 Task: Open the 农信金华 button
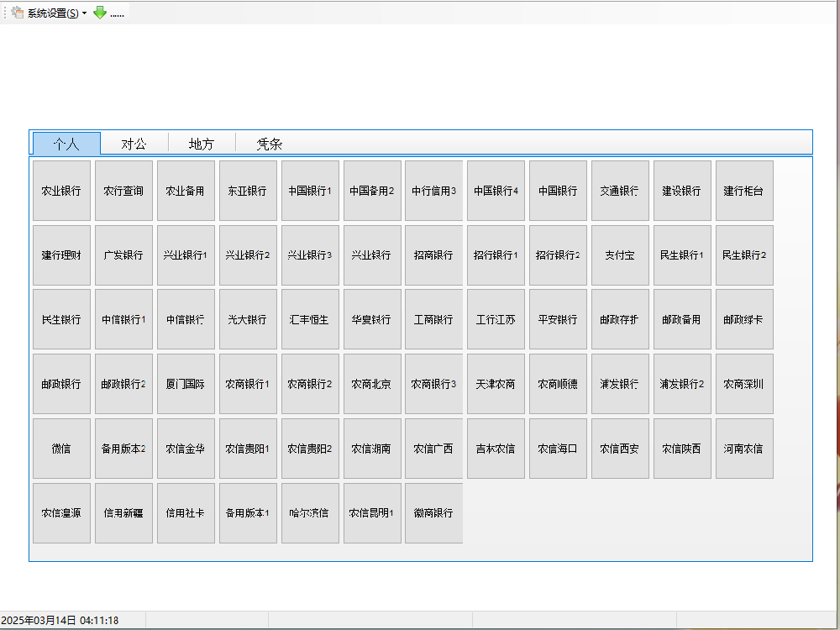coord(186,449)
